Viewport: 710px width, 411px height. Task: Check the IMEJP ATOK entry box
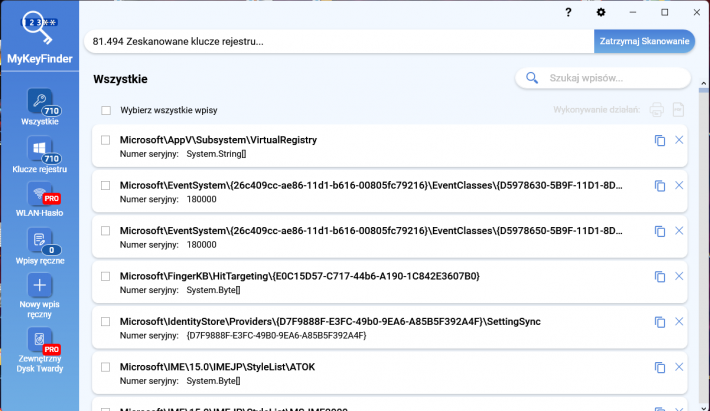106,367
